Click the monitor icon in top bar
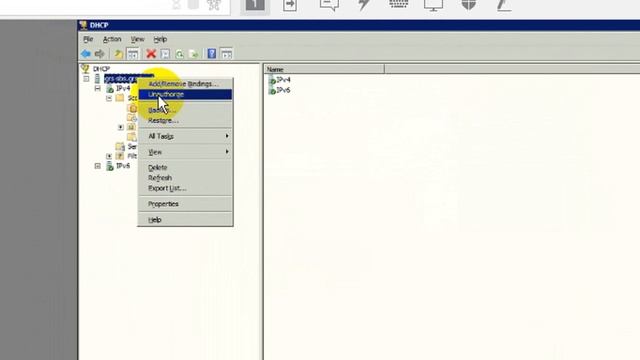This screenshot has width=640, height=360. 433,5
